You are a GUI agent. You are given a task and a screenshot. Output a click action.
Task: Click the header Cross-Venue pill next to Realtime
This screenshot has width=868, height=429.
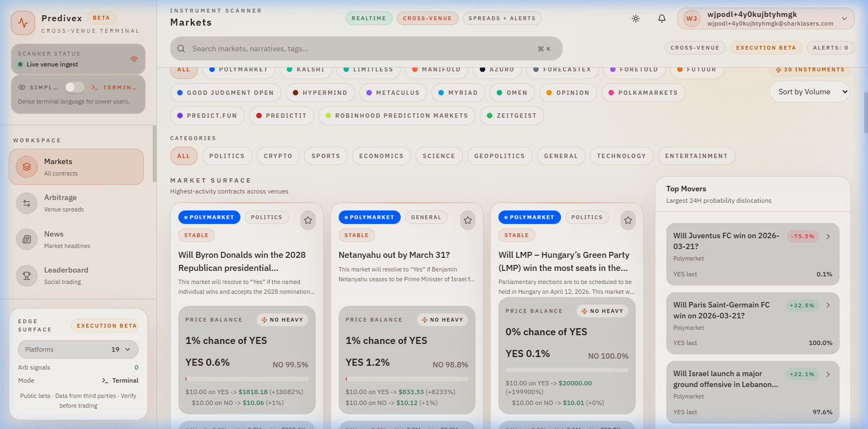click(427, 19)
